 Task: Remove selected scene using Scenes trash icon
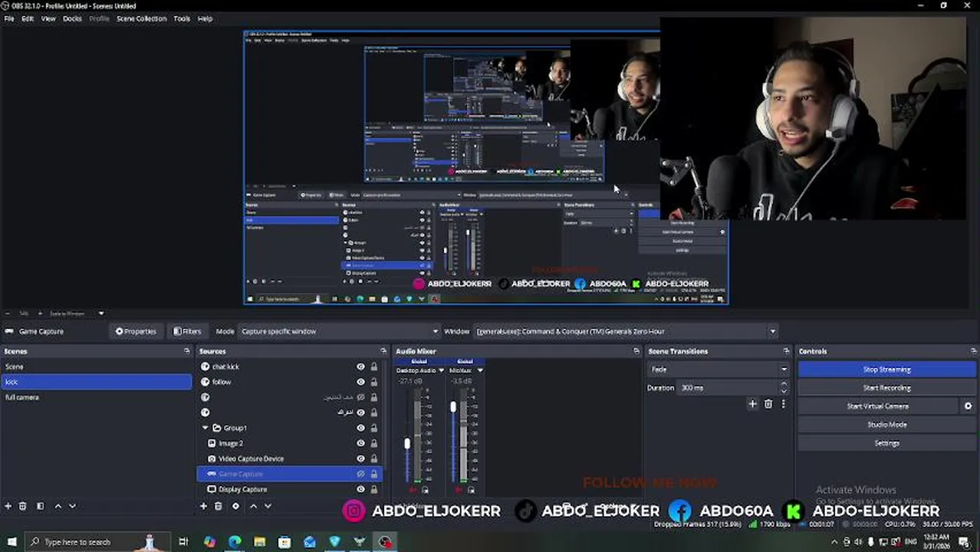click(x=23, y=506)
